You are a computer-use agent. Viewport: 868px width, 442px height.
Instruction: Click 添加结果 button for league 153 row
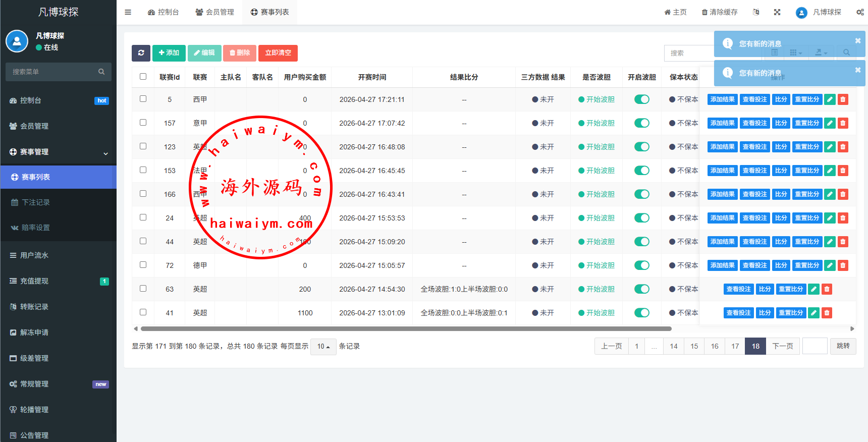coord(722,171)
